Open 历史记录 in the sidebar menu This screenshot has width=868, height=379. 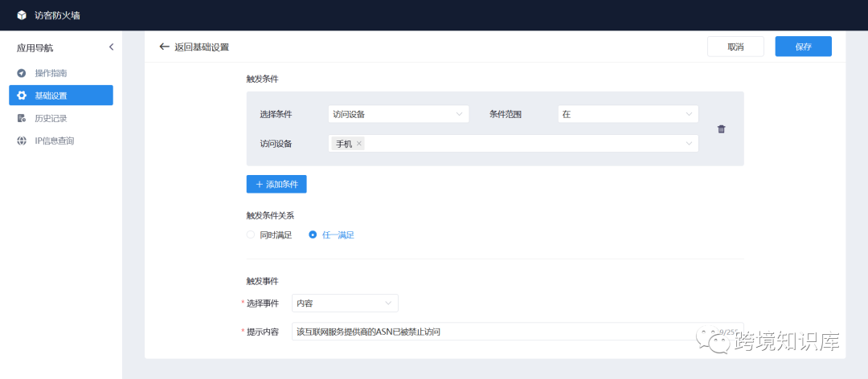point(51,118)
